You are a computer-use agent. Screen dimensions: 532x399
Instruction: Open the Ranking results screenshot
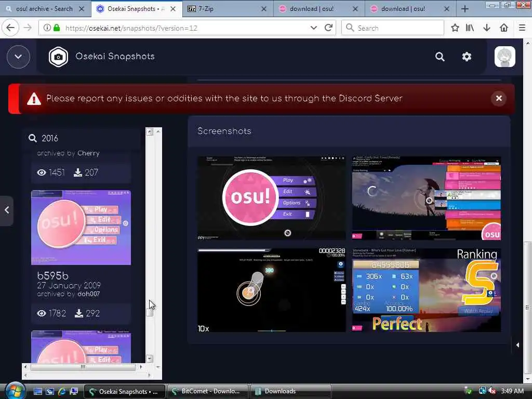pos(427,290)
